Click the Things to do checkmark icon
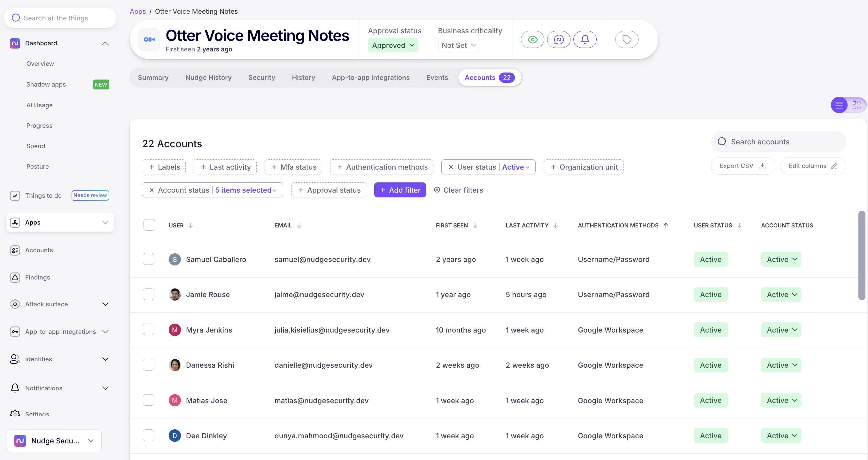Image resolution: width=868 pixels, height=460 pixels. pyautogui.click(x=15, y=195)
